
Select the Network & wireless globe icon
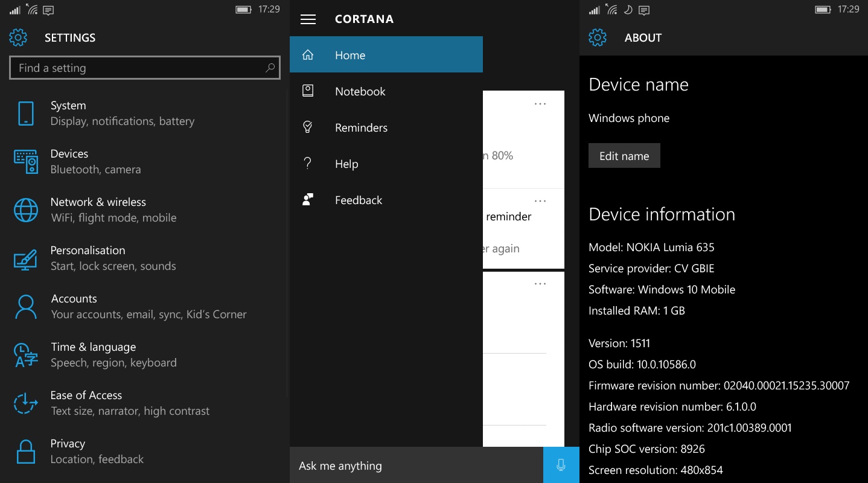coord(26,210)
